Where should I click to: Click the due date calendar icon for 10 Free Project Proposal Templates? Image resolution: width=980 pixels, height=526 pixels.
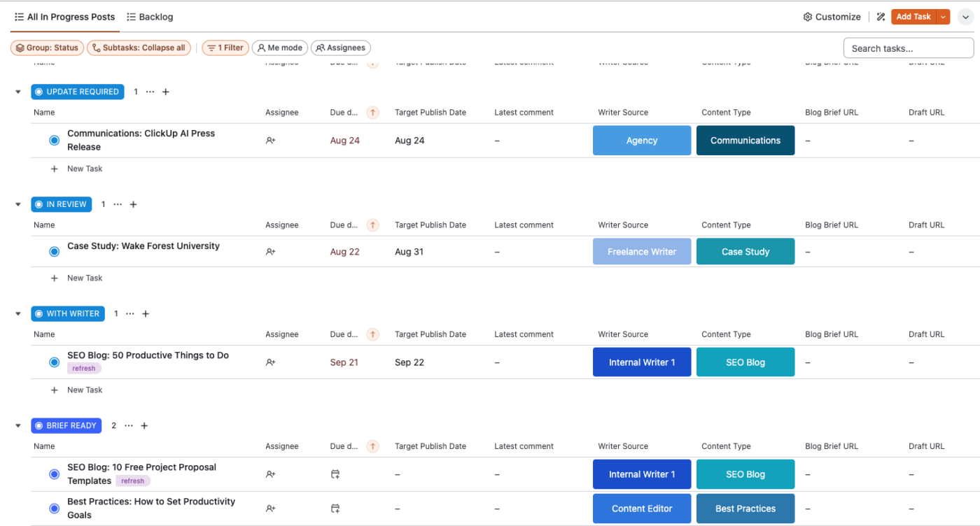pos(335,474)
